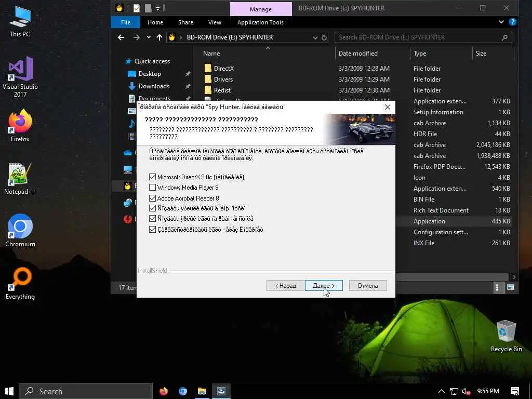Viewport: 532px width, 399px height.
Task: Open the Application Tools tab
Action: tap(260, 22)
